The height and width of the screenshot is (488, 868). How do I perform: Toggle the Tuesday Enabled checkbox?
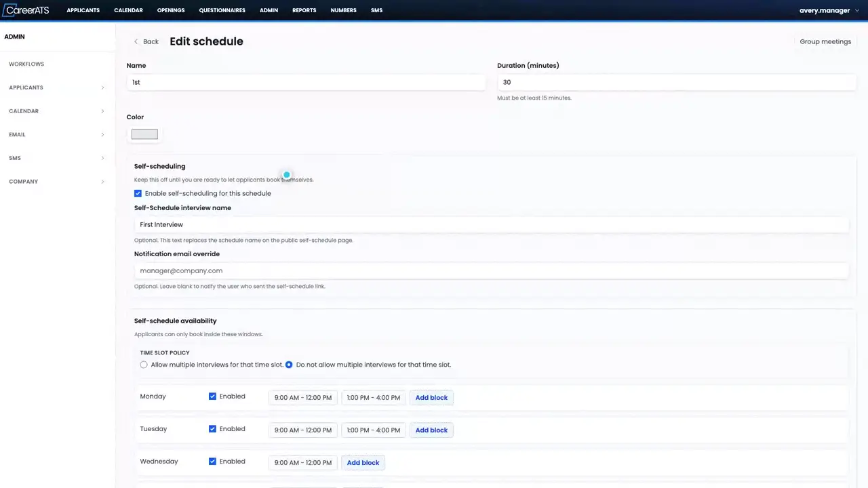pos(212,429)
